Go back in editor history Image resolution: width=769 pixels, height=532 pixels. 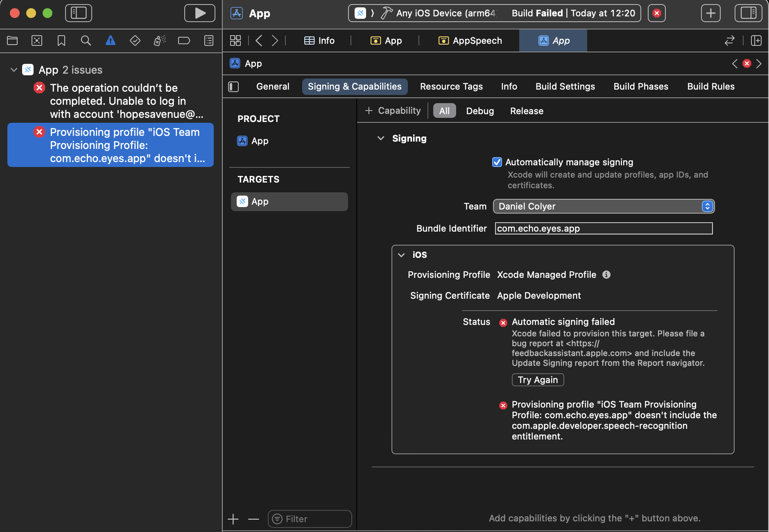tap(259, 41)
